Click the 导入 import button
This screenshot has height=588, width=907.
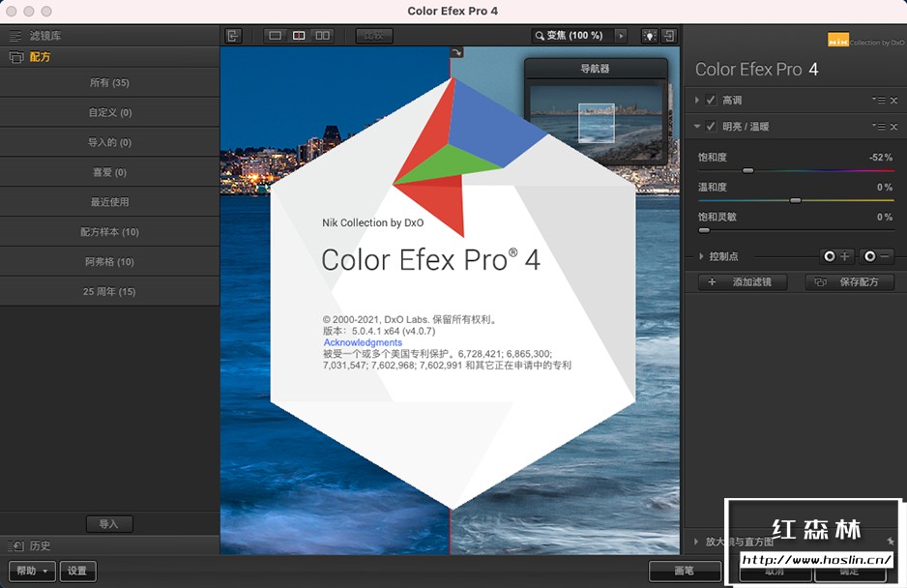point(109,524)
